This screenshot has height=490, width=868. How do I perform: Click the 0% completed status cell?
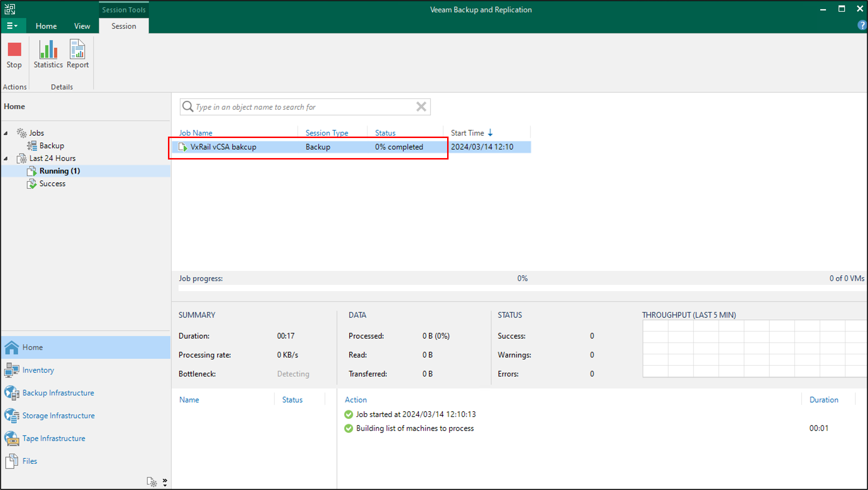coord(399,147)
